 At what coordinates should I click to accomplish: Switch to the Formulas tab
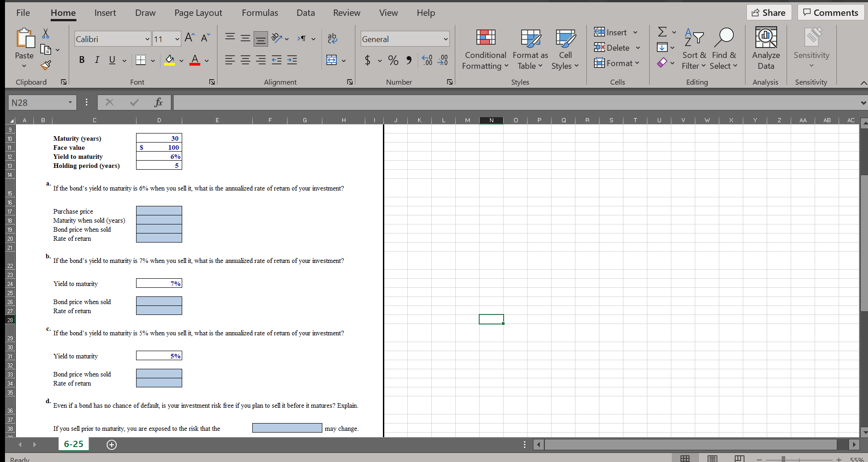[x=260, y=13]
